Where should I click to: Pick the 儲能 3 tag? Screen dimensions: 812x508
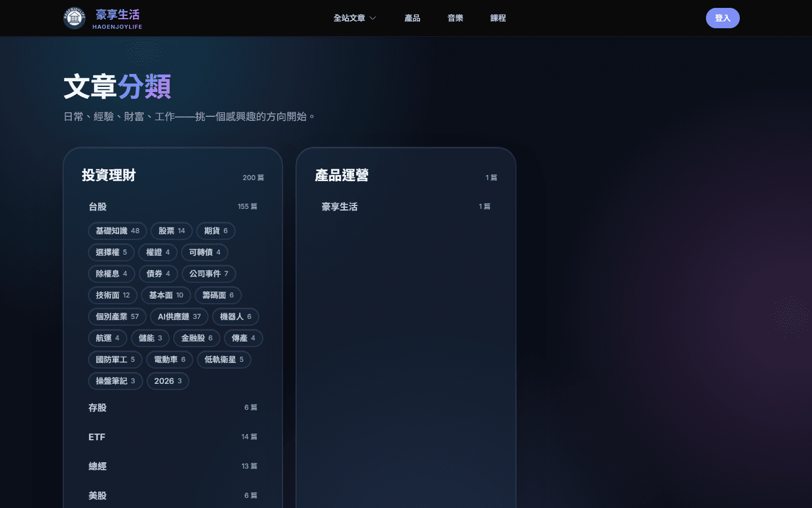click(150, 338)
